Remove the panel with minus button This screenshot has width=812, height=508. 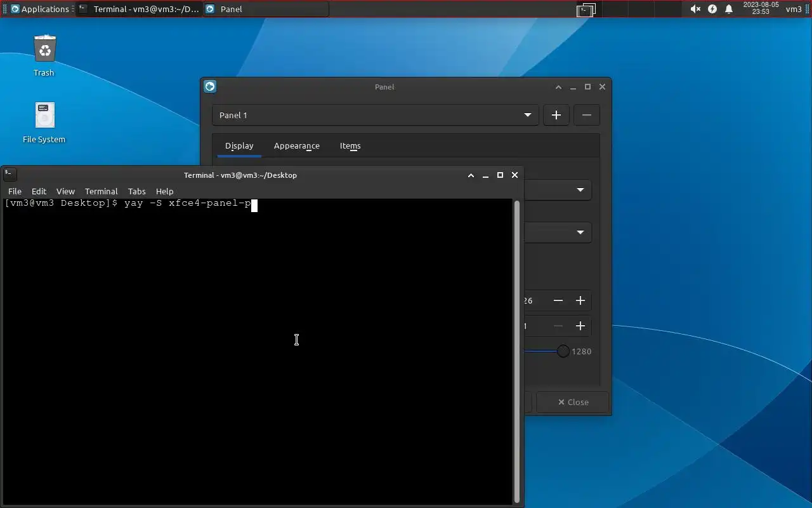pyautogui.click(x=586, y=115)
